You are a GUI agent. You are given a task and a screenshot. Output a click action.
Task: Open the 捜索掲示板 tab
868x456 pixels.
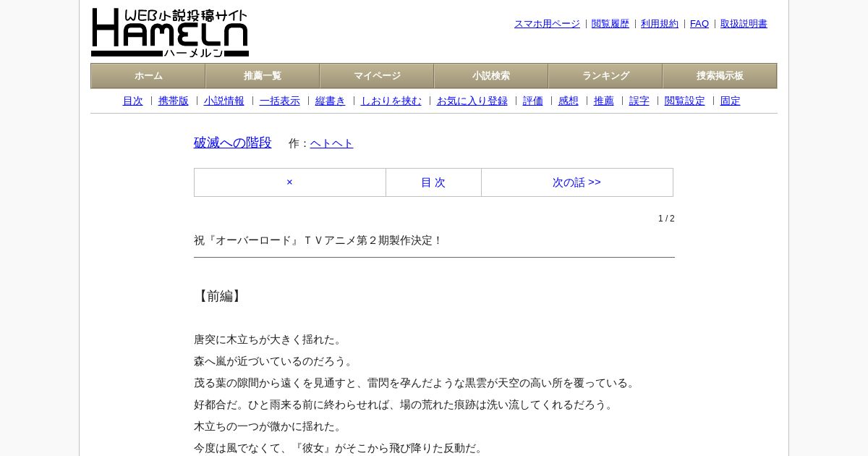coord(720,76)
